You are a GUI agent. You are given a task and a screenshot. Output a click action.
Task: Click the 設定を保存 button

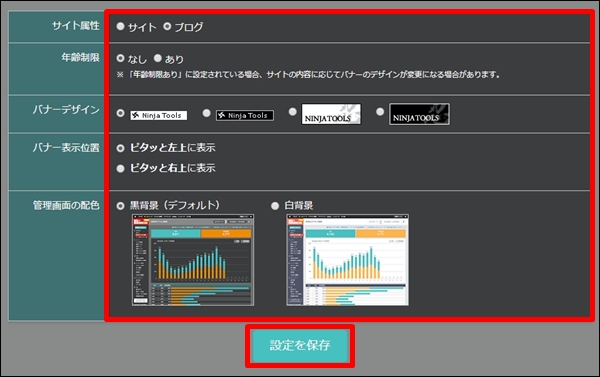pos(300,346)
